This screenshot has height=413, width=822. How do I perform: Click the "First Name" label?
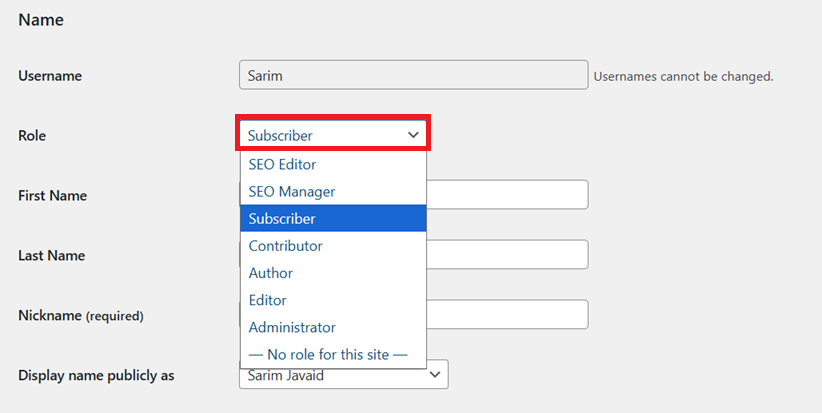pyautogui.click(x=52, y=195)
